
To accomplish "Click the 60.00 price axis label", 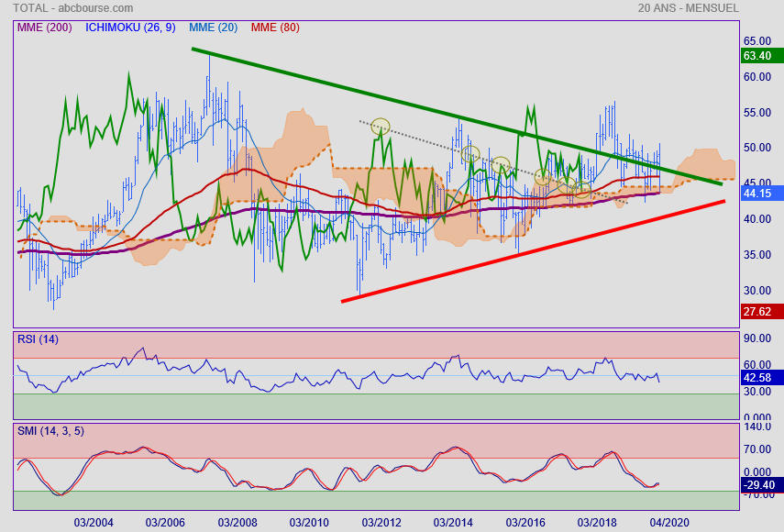I will point(757,77).
